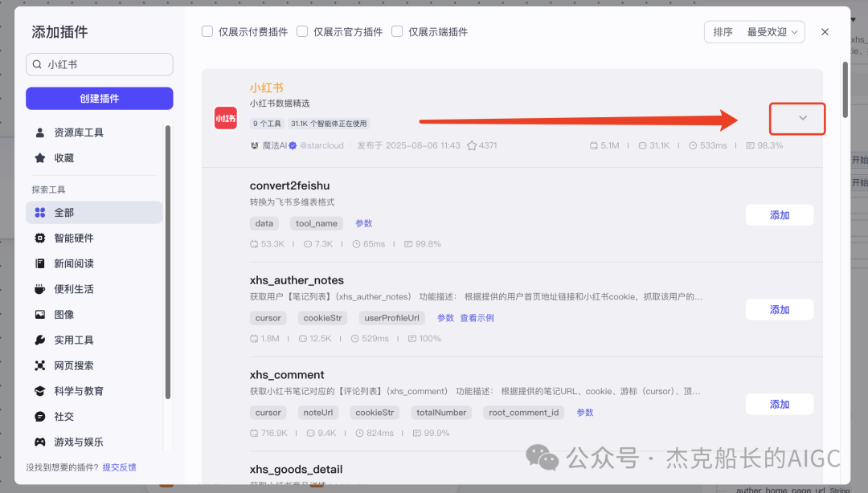Viewport: 868px width, 493px height.
Task: Click the clock icon beside 65ms
Action: (x=356, y=244)
